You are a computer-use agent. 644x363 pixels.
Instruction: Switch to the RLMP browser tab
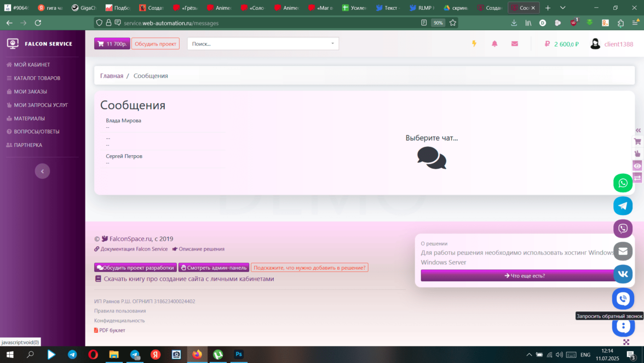click(422, 8)
